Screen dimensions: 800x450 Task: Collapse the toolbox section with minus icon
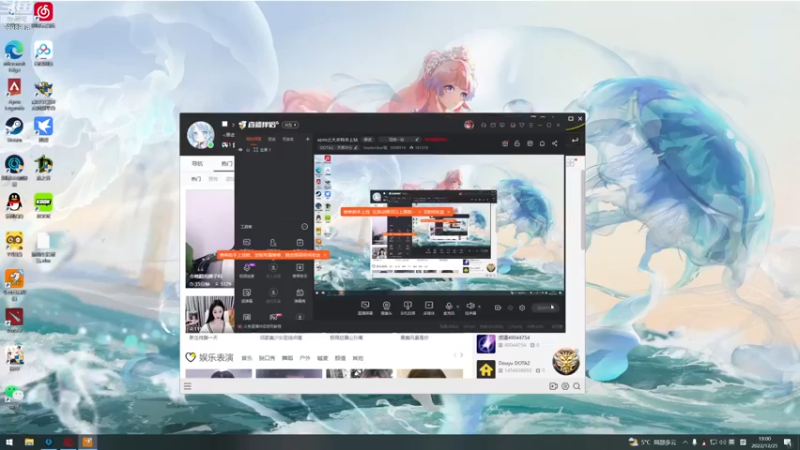tap(305, 227)
